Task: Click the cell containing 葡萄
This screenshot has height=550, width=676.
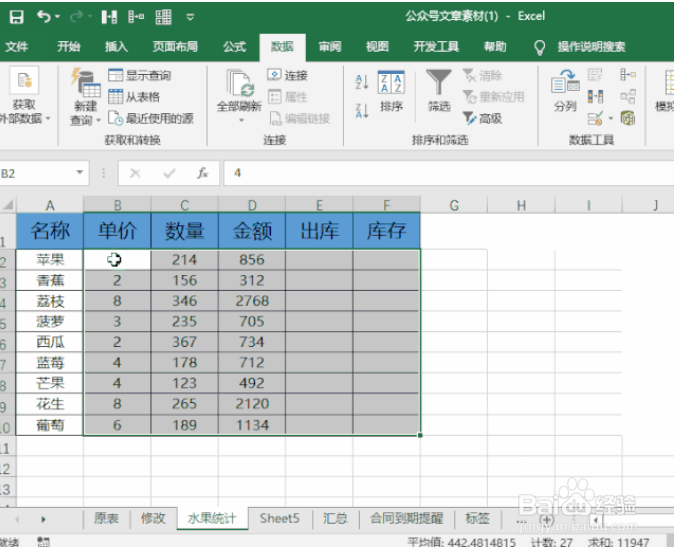Action: coord(50,425)
